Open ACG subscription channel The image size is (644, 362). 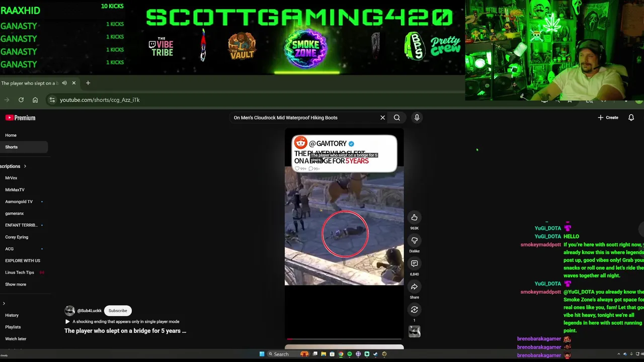click(x=9, y=249)
